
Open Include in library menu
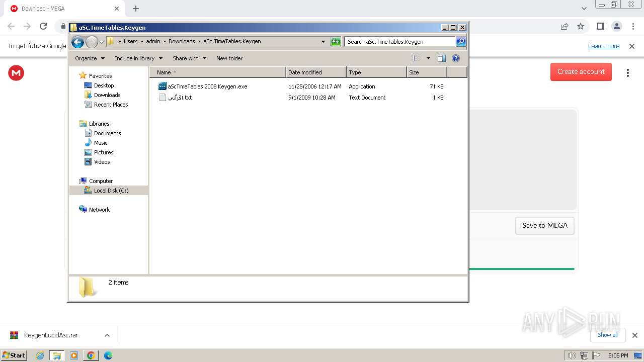click(138, 58)
